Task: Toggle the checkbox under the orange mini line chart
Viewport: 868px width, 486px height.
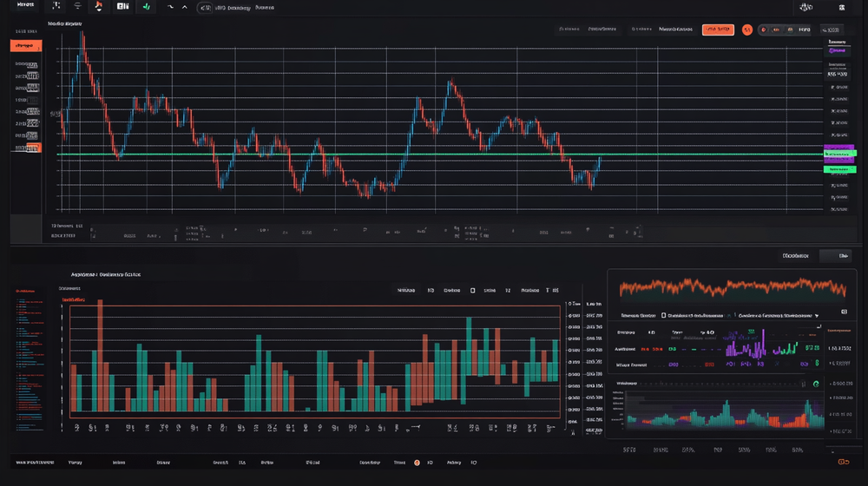Action: pos(663,316)
